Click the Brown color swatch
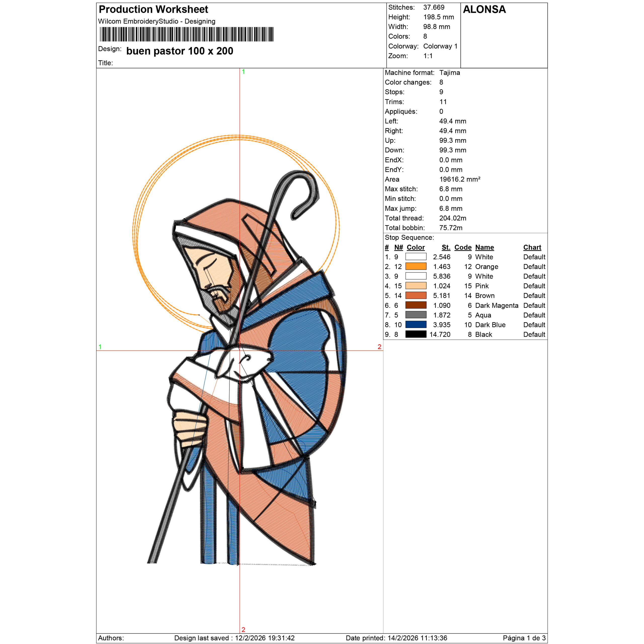Screen dimensions: 644x644 (x=416, y=295)
